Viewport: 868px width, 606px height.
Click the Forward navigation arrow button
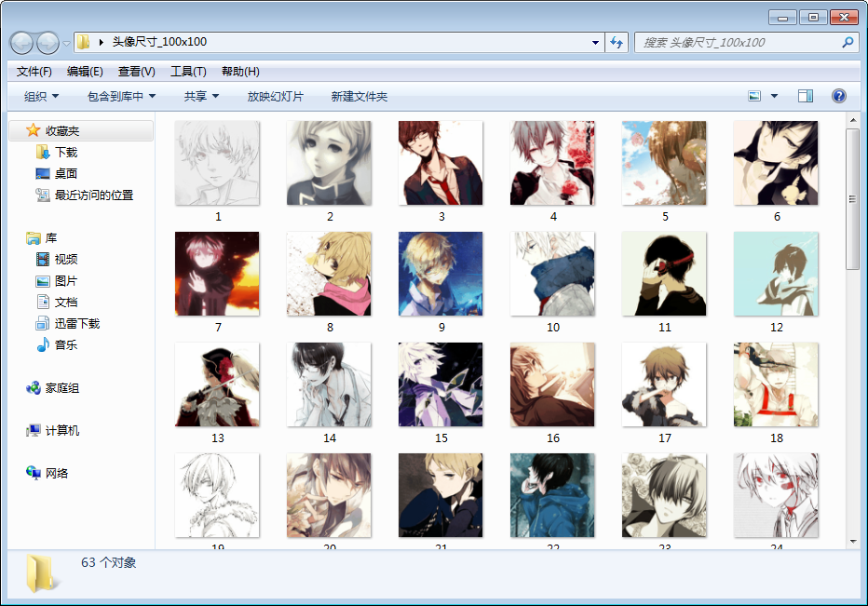pyautogui.click(x=47, y=42)
